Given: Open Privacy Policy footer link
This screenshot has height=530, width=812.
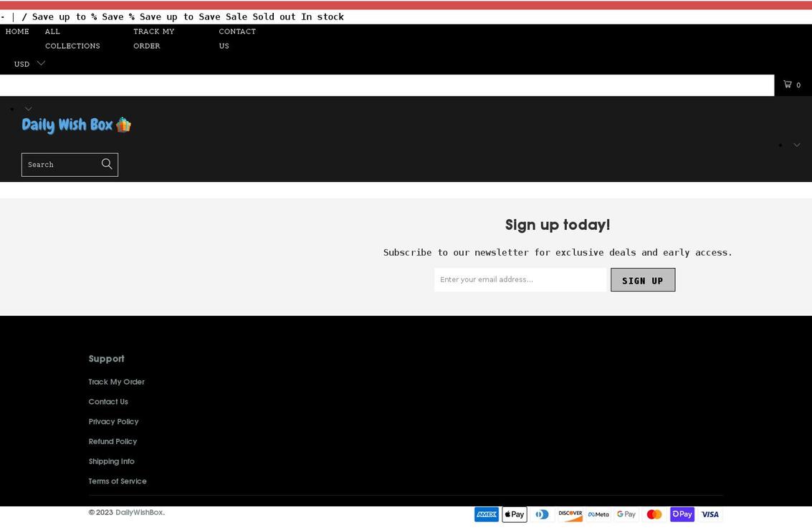Looking at the screenshot, I should 113,421.
